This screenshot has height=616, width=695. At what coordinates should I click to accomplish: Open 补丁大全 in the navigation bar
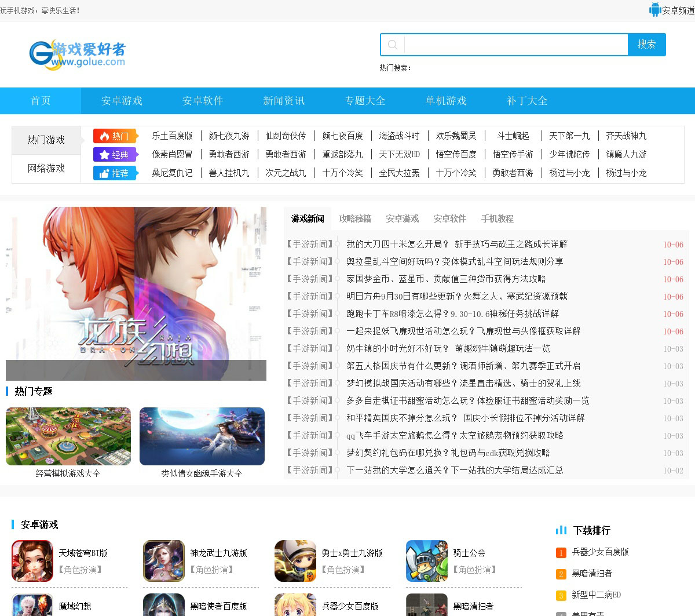point(527,101)
